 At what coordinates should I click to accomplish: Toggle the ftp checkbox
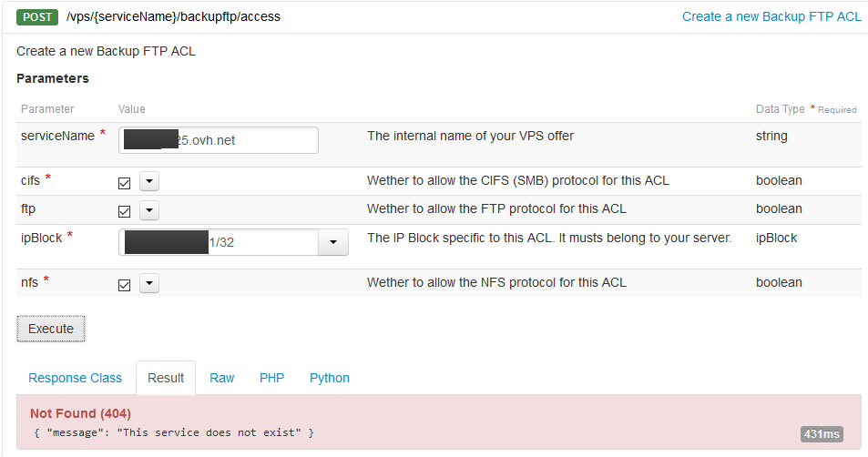(125, 211)
